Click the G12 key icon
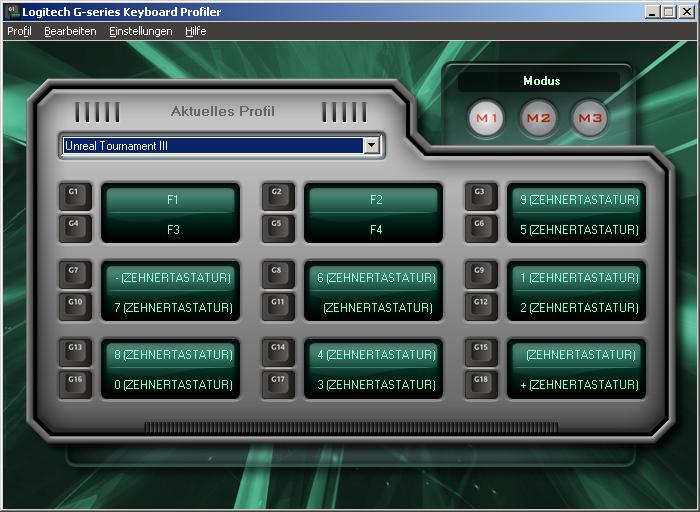The width and height of the screenshot is (700, 512). click(481, 306)
